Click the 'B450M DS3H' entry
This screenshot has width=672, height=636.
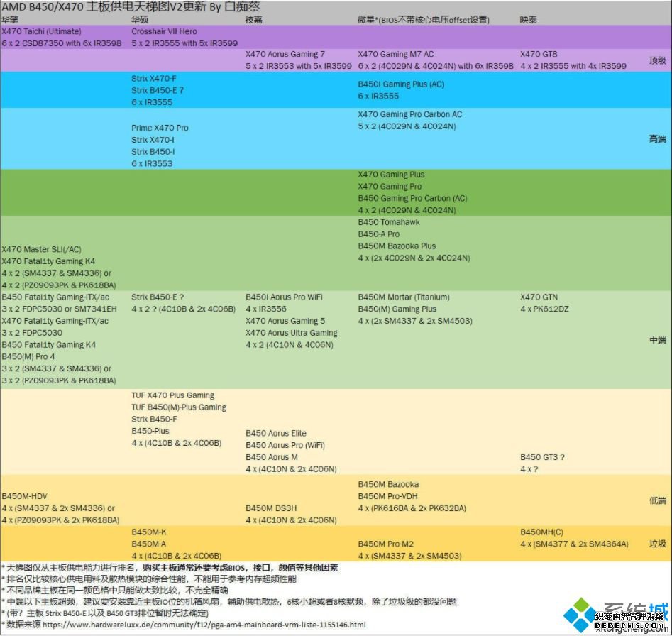[271, 508]
